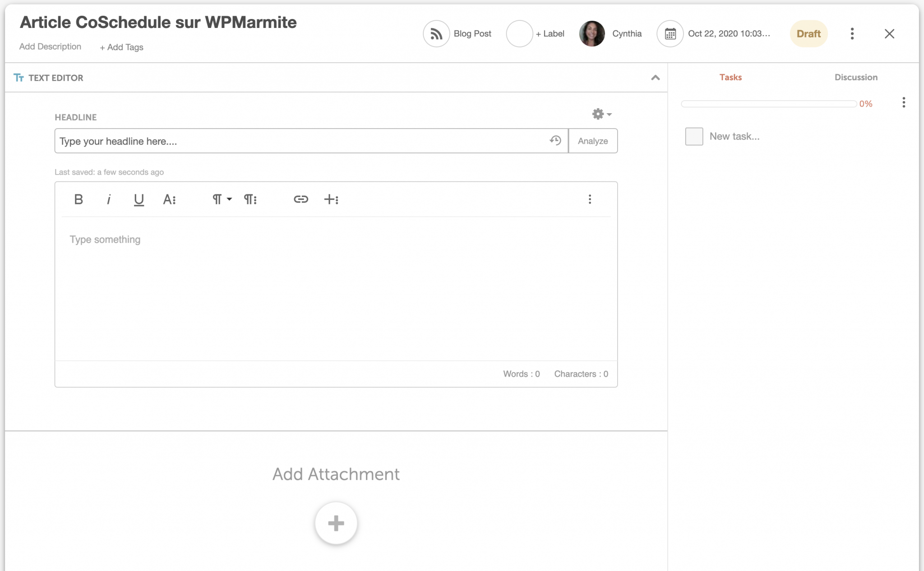This screenshot has width=924, height=571.
Task: Click + Label text
Action: tap(550, 34)
